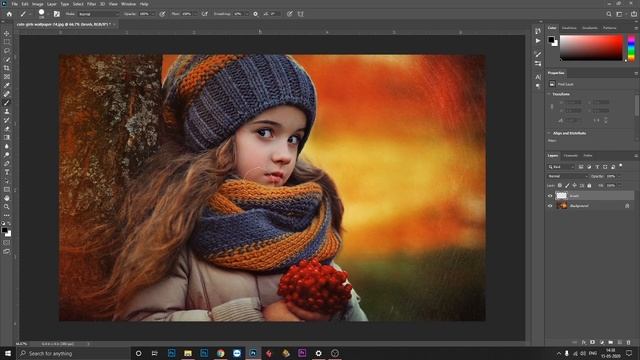Select the Move tool
The image size is (640, 360).
[x=7, y=33]
